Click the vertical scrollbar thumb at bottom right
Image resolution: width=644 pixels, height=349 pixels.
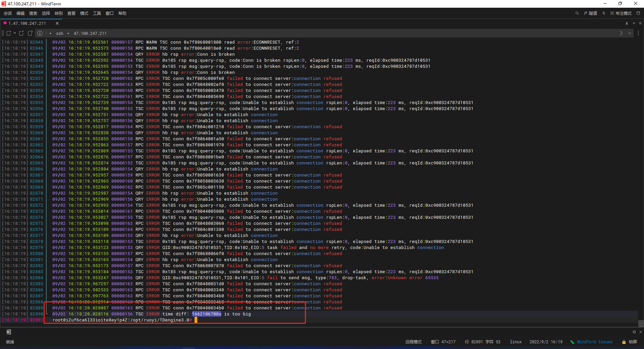tap(641, 323)
